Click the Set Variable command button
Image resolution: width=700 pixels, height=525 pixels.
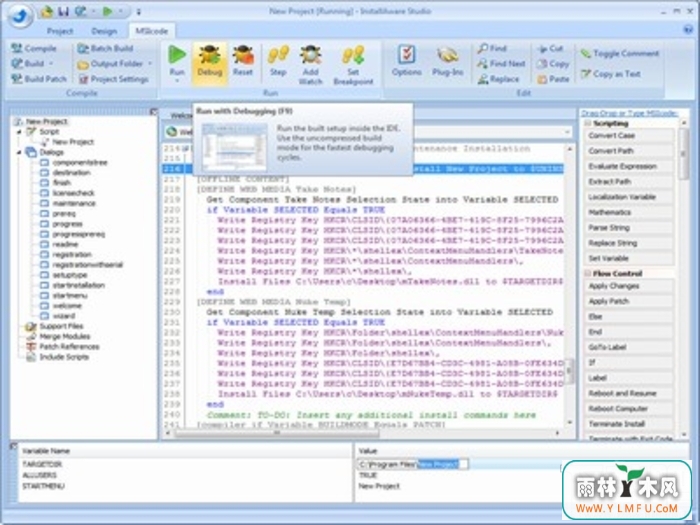coord(629,258)
